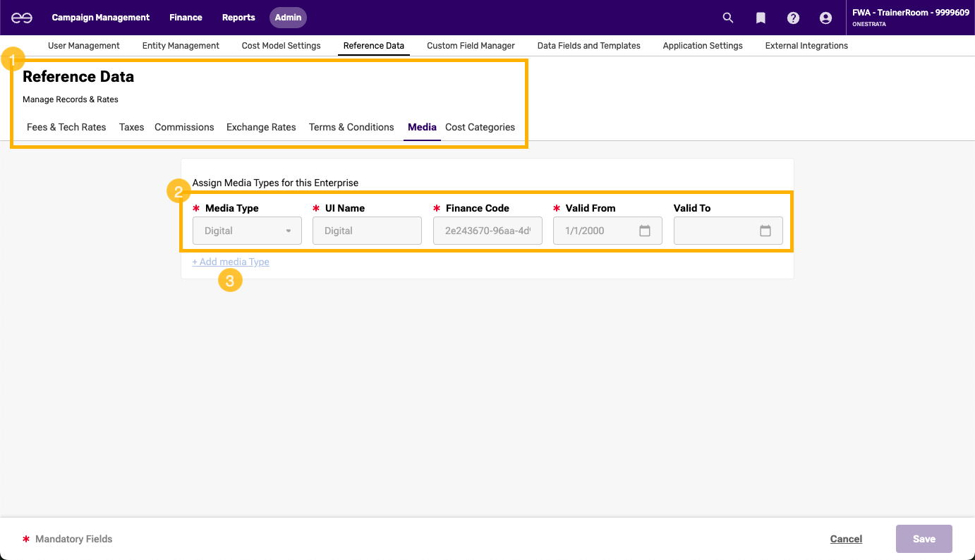Image resolution: width=975 pixels, height=560 pixels.
Task: Open the Valid To calendar picker
Action: (765, 231)
